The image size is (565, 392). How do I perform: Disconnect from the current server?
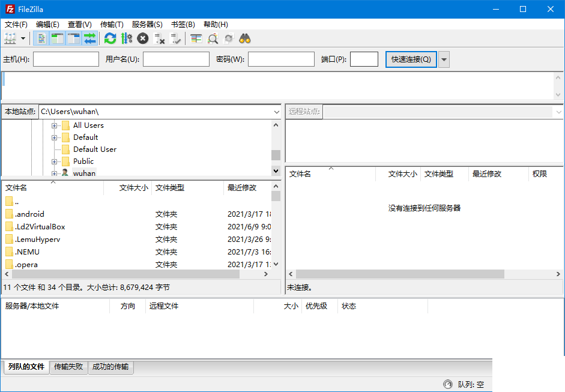pyautogui.click(x=159, y=38)
